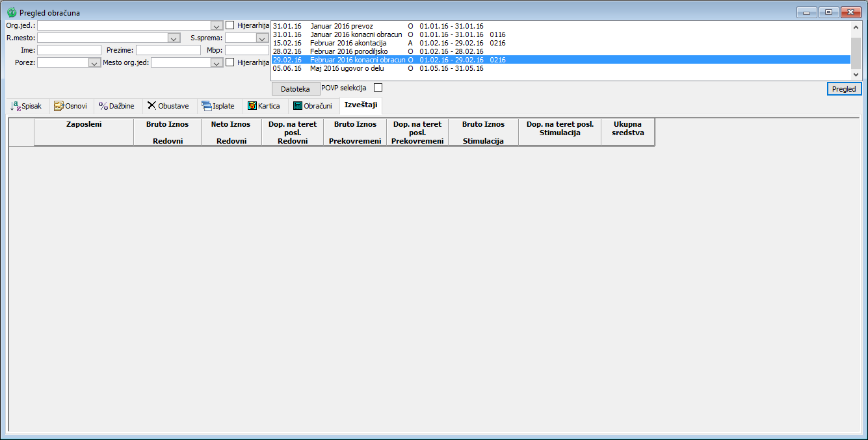Check the POVP selekcija checkbox
The width and height of the screenshot is (868, 440).
tap(378, 88)
